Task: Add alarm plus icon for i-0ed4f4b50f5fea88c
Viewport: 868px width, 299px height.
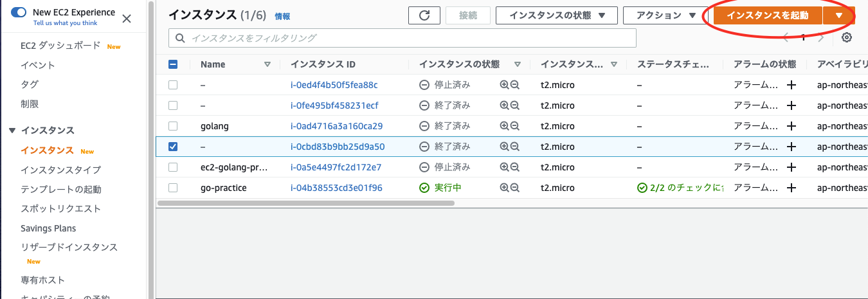Action: pos(791,85)
